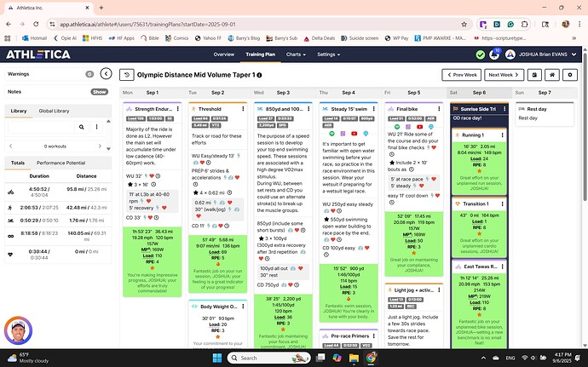
Task: Open the taskbar weather widget
Action: [28, 358]
